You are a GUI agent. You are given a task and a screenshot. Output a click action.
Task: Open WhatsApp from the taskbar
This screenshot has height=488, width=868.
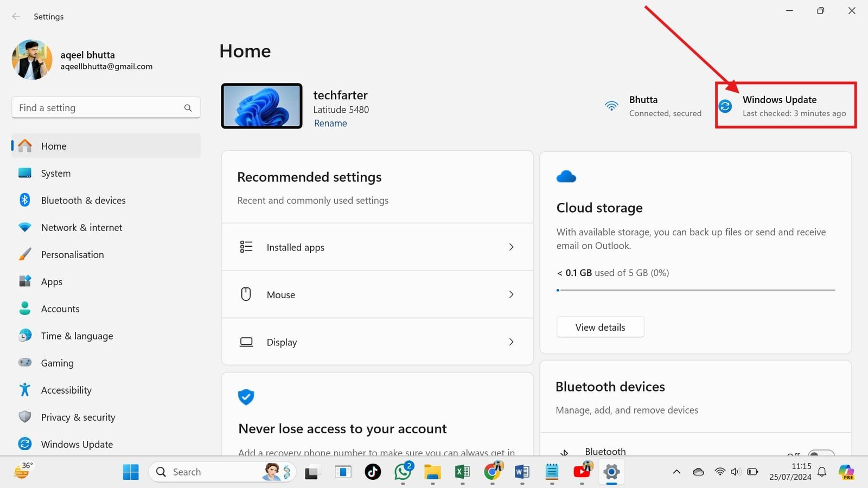pos(403,472)
